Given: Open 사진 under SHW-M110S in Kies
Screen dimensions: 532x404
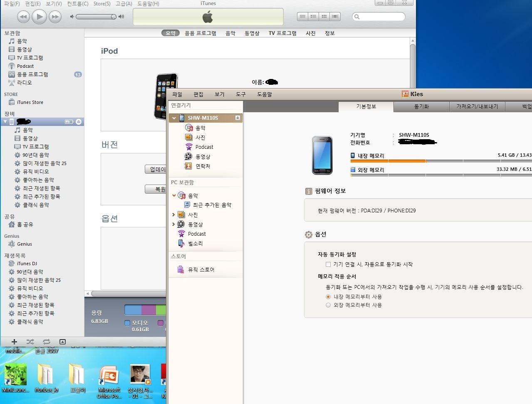Looking at the screenshot, I should (200, 138).
